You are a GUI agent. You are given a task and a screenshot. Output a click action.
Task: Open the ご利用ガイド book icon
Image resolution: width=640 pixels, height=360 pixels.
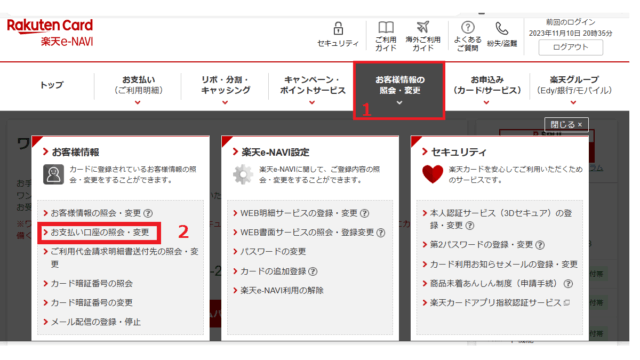pos(386,27)
